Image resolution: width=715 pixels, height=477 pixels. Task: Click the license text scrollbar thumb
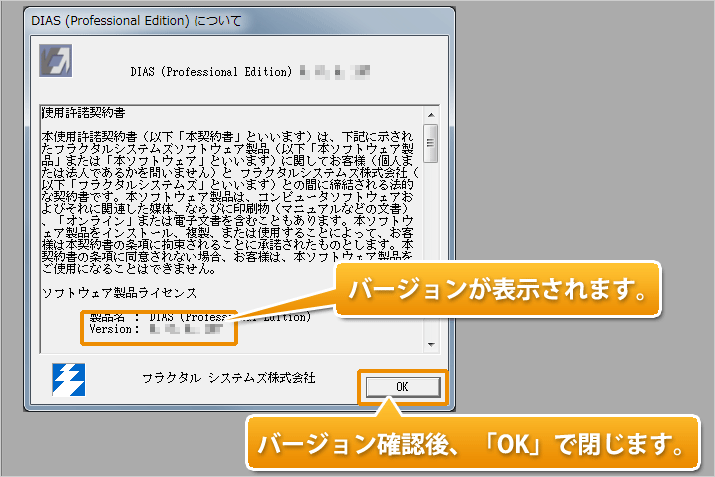click(x=431, y=141)
